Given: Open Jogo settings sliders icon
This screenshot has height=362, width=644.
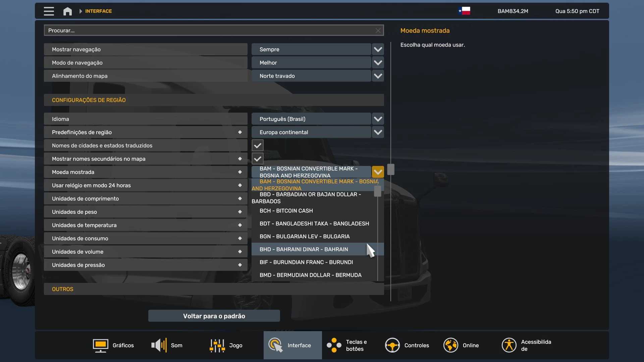Looking at the screenshot, I should click(x=217, y=345).
